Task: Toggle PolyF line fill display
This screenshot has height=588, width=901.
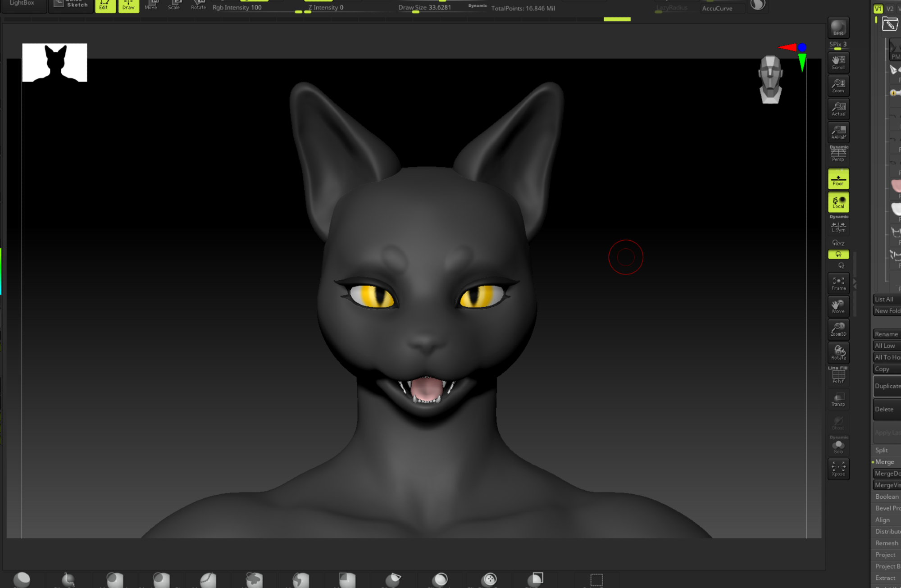Action: coord(838,376)
